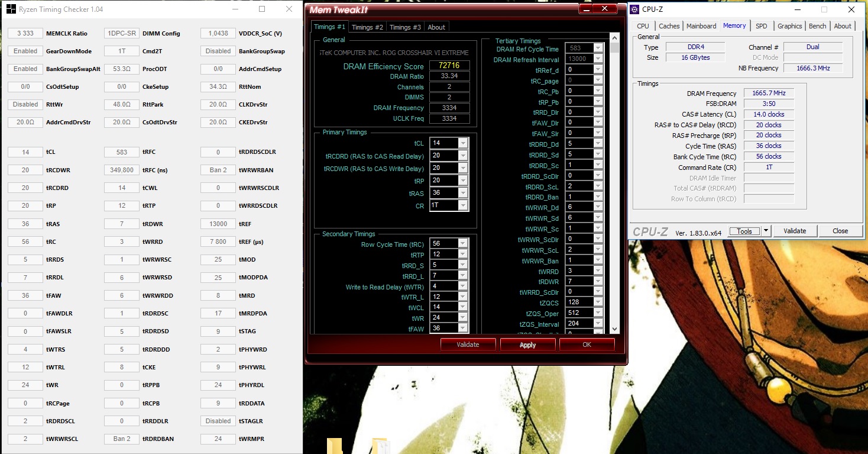Viewport: 868px width, 454px height.
Task: Click the Close button in CPU-Z
Action: pyautogui.click(x=840, y=231)
